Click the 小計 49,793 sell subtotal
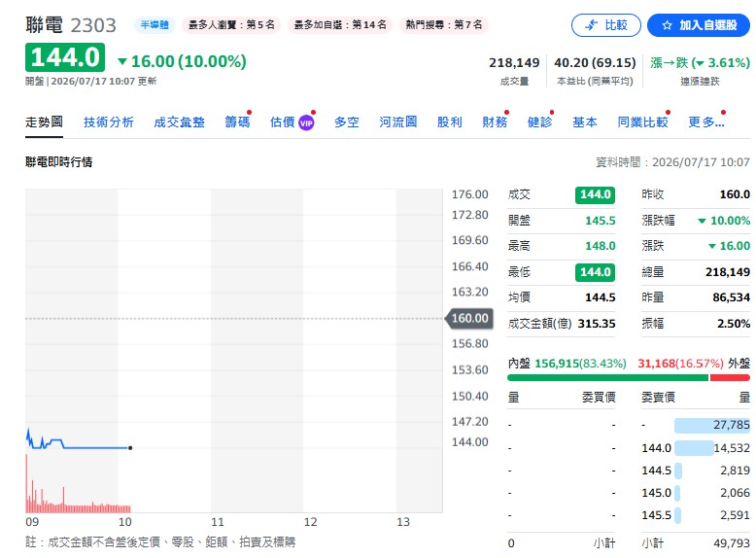Viewport: 756px width, 558px height. tap(696, 543)
